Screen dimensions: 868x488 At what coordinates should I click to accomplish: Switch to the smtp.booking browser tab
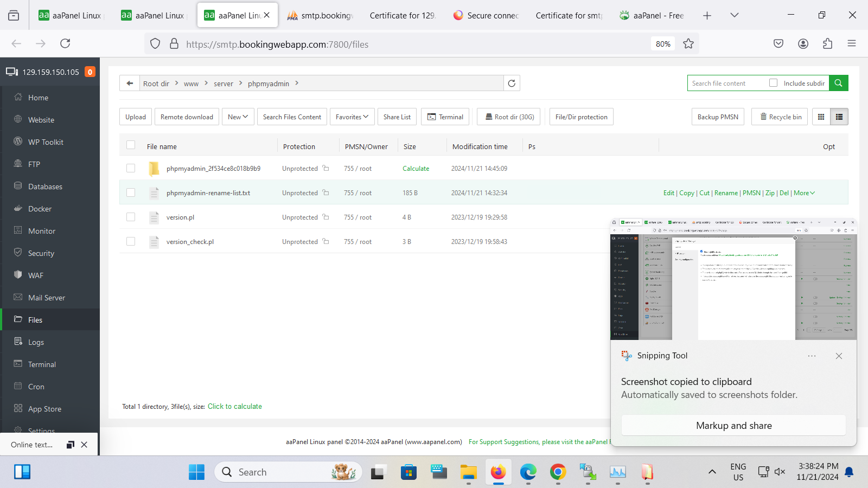tap(320, 15)
